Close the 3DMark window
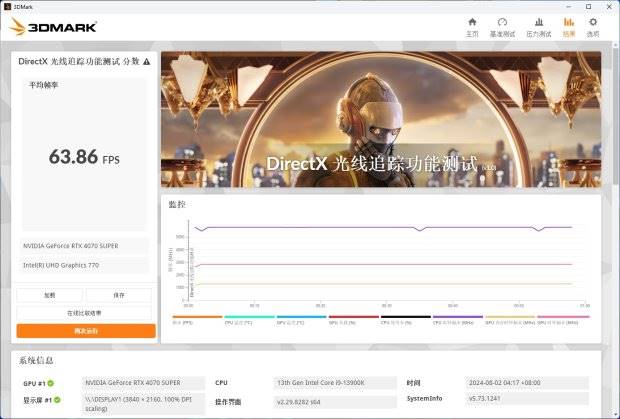The width and height of the screenshot is (620, 419). coord(609,7)
